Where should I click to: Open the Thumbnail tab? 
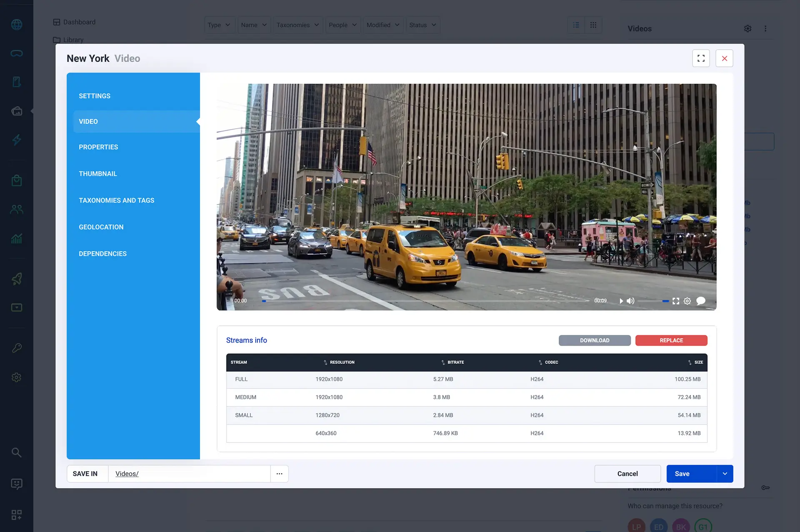click(98, 174)
